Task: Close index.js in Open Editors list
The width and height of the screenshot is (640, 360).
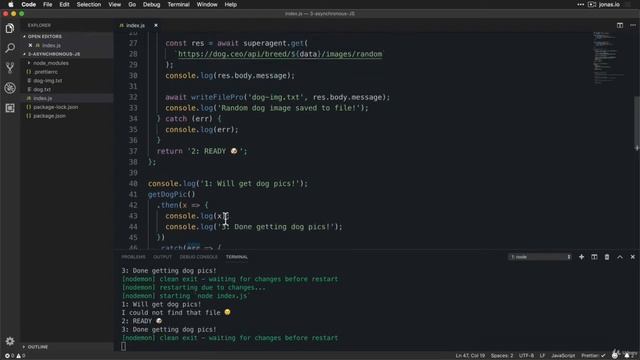Action: click(30, 45)
